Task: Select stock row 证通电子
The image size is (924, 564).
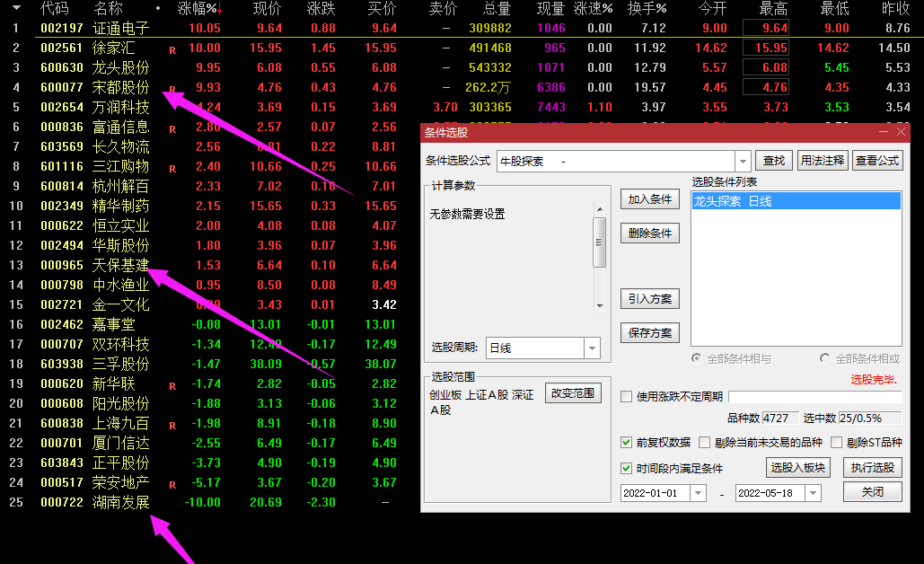Action: tap(462, 28)
